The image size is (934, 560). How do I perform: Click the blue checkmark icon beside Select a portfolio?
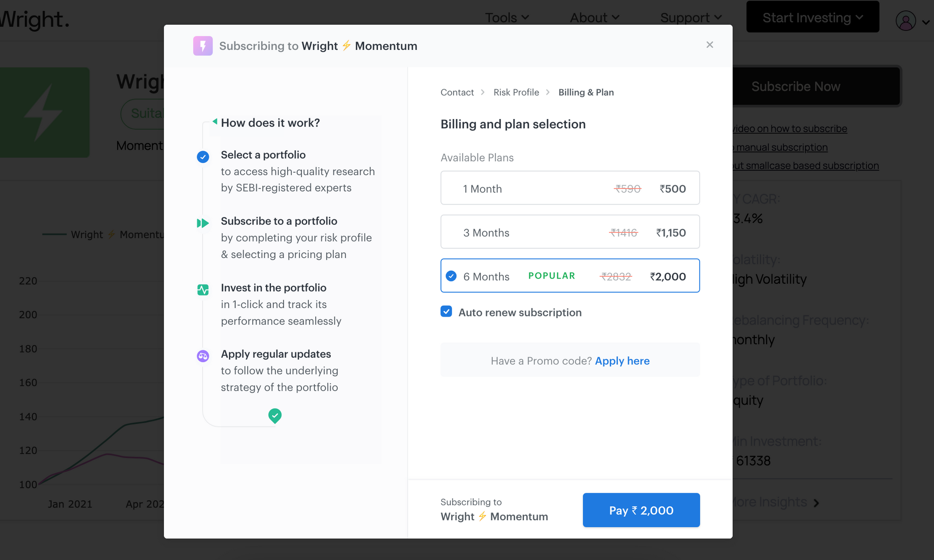pyautogui.click(x=203, y=157)
